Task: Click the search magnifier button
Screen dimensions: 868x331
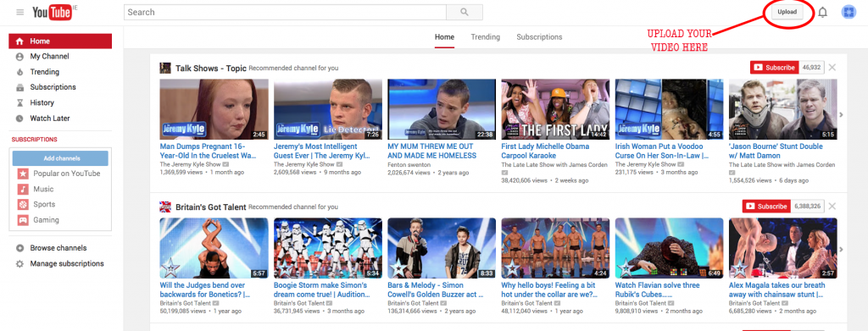Action: [x=465, y=12]
